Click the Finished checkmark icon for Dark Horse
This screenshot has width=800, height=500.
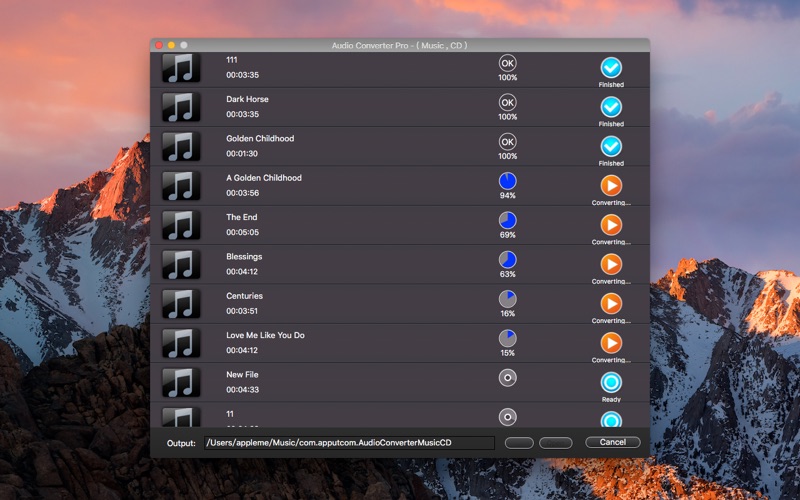[611, 107]
